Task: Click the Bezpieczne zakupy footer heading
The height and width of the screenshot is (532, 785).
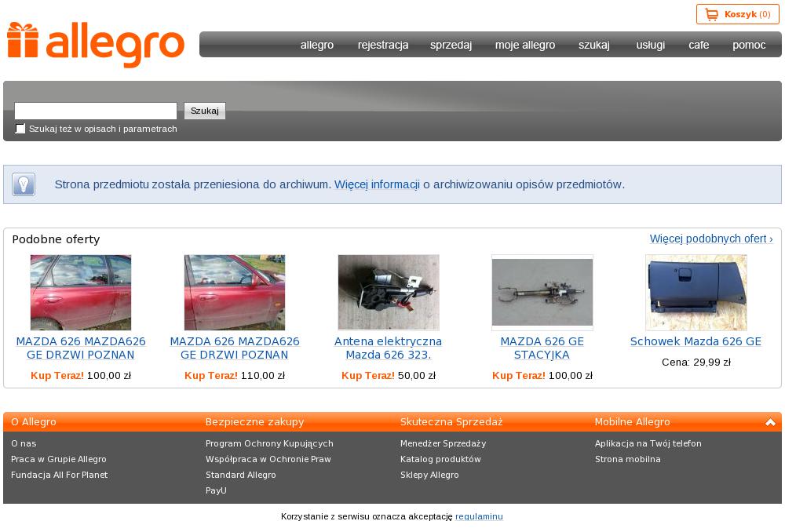Action: click(x=255, y=422)
